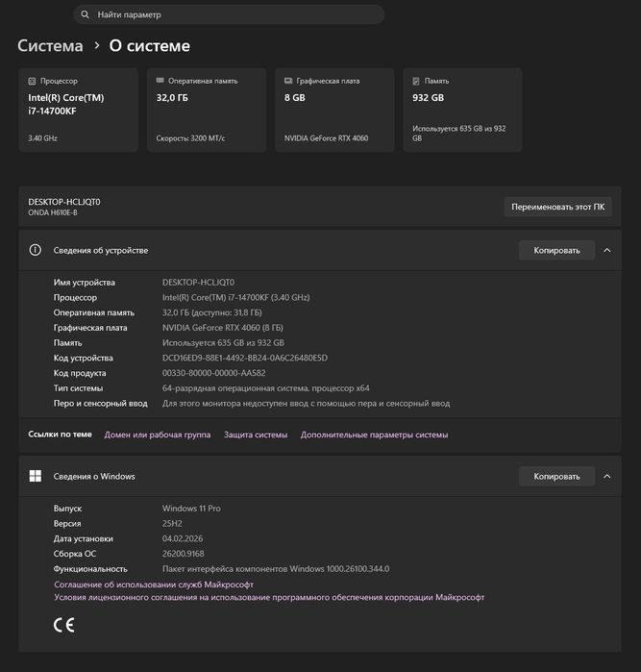
Task: Click the Оперативная память card icon
Action: [x=160, y=81]
